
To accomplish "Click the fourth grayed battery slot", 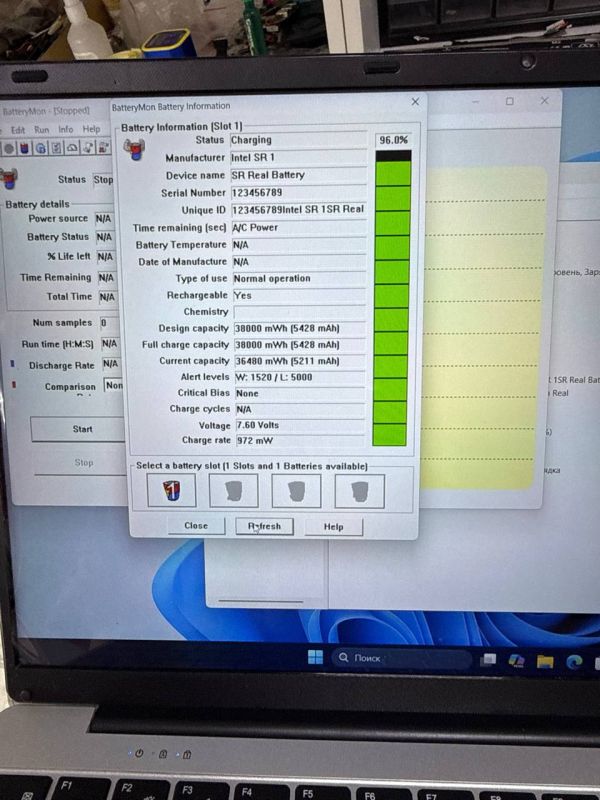I will pos(359,491).
